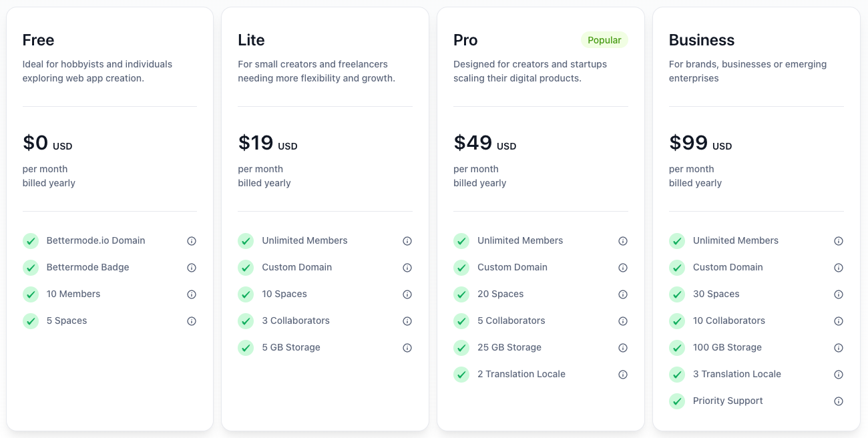Show info for Lite plan 3 Collaborators
The height and width of the screenshot is (438, 868).
pos(407,321)
